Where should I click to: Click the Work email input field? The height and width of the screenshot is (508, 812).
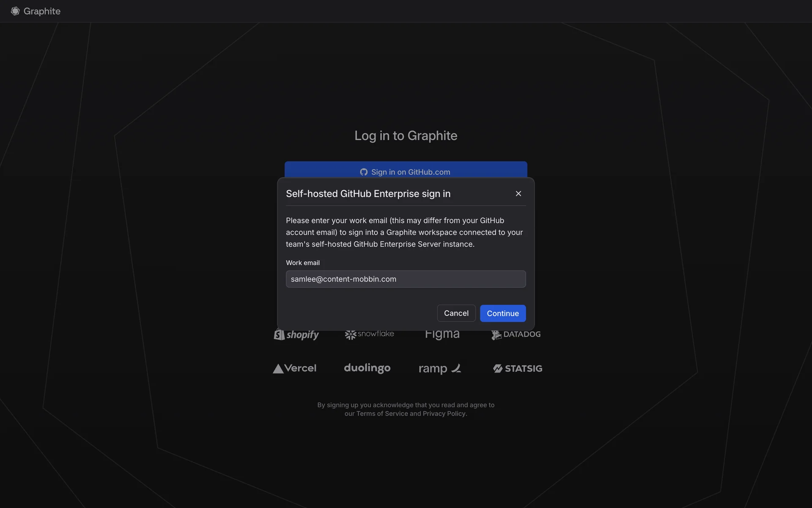coord(406,279)
